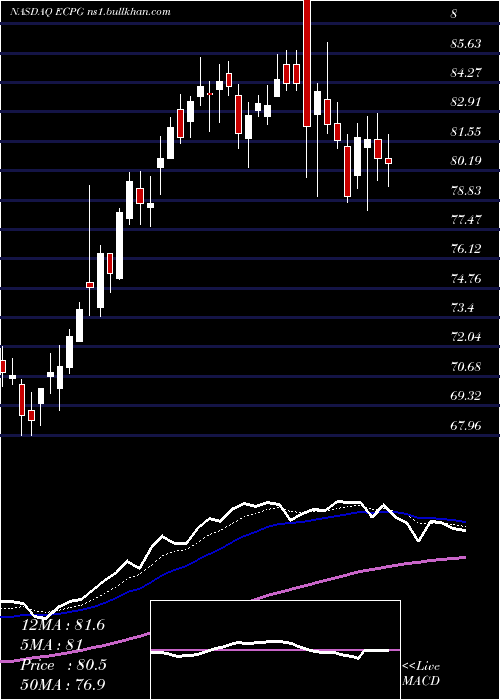Click the 5MA : 81 readout

click(x=52, y=645)
